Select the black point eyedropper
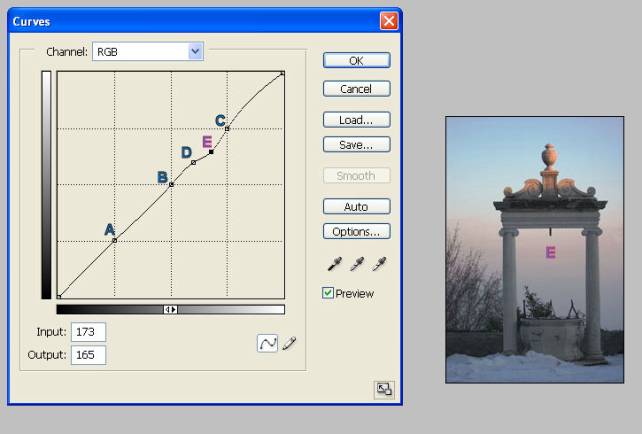The height and width of the screenshot is (434, 642). [335, 264]
